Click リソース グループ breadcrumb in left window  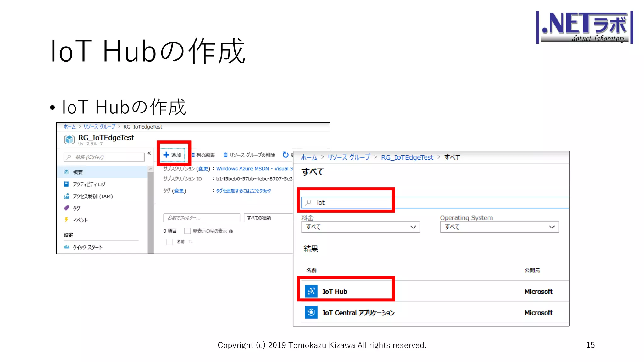[99, 127]
